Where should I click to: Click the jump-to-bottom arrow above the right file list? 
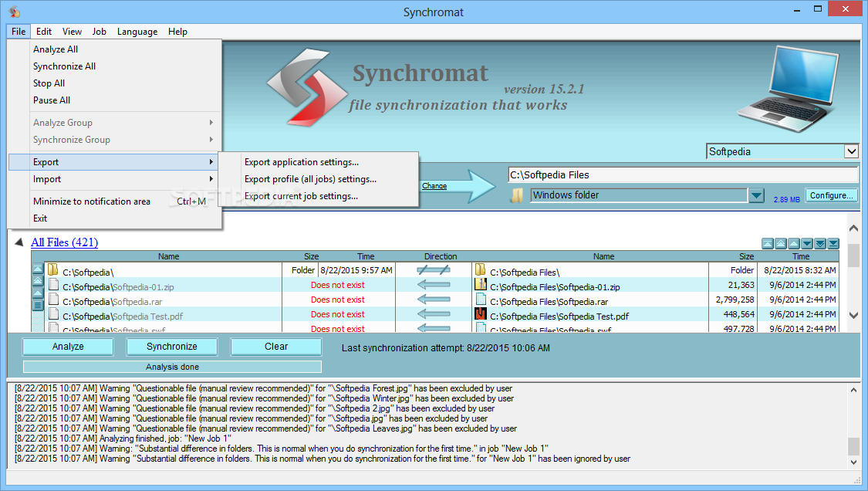click(x=833, y=243)
